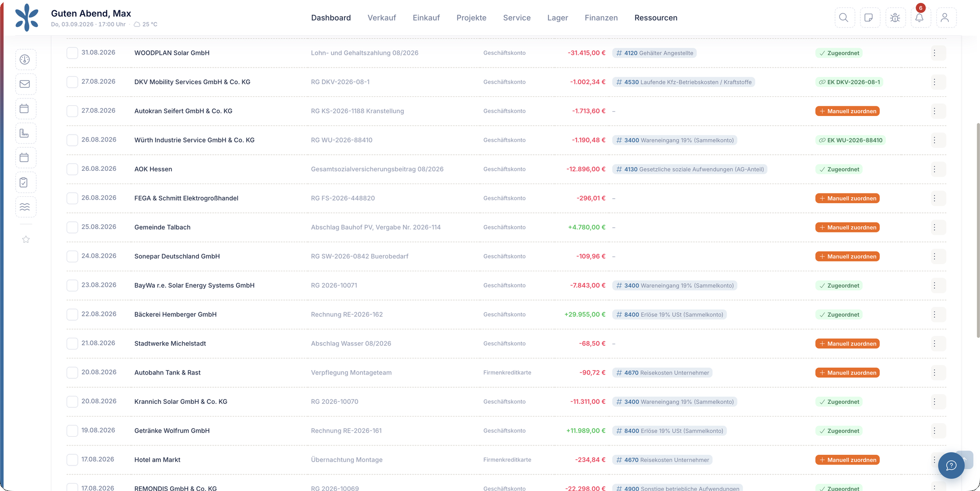Check the Gemeinde Talbach transaction checkbox
Image resolution: width=980 pixels, height=491 pixels.
point(73,227)
